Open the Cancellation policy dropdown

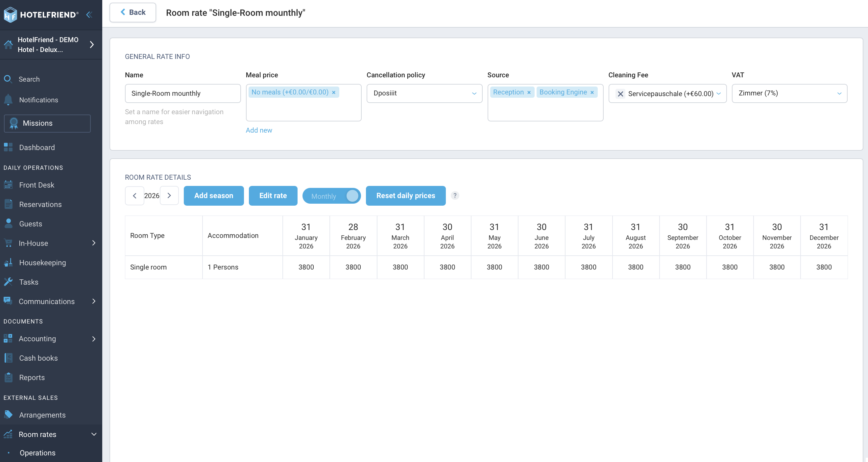pyautogui.click(x=424, y=93)
